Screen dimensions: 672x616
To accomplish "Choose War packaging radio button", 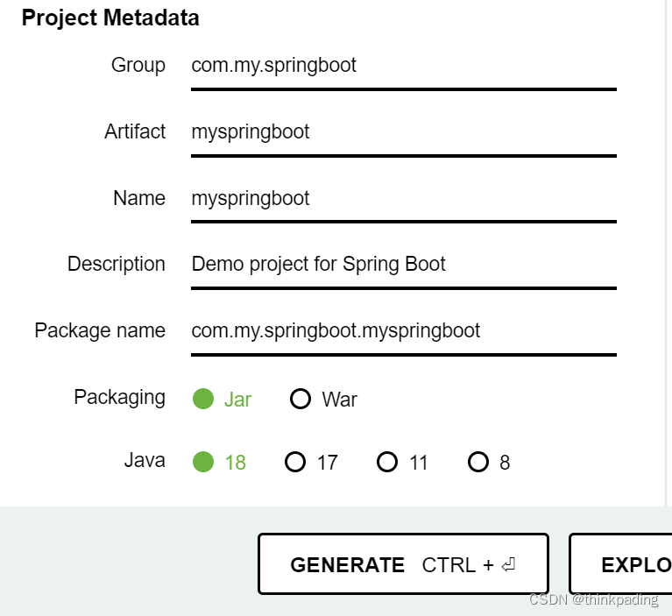I will pyautogui.click(x=301, y=400).
